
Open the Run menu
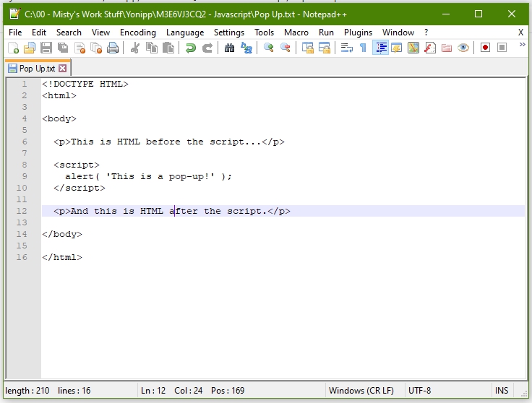[x=326, y=32]
